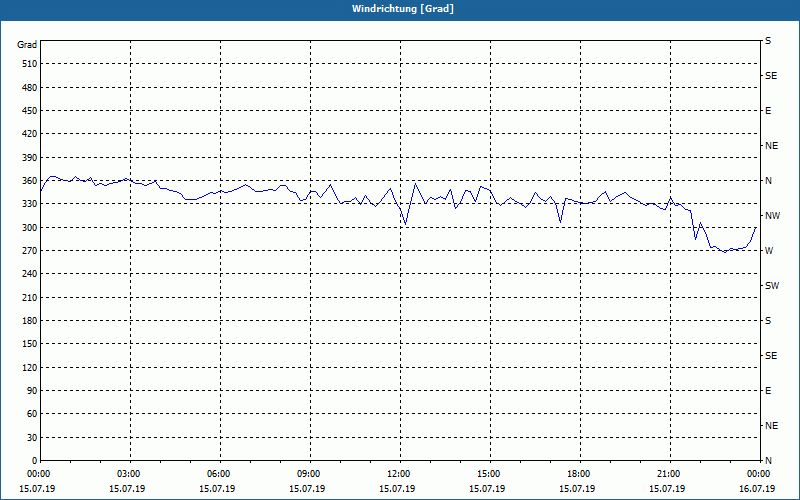Click the 390 degree axis label
This screenshot has height=500, width=800.
click(29, 158)
